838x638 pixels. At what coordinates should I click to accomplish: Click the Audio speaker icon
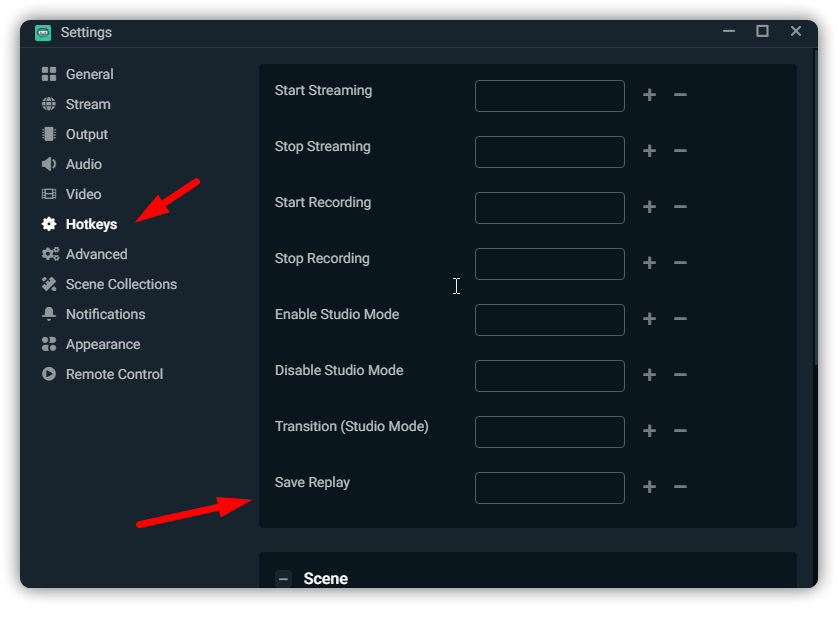pos(48,164)
